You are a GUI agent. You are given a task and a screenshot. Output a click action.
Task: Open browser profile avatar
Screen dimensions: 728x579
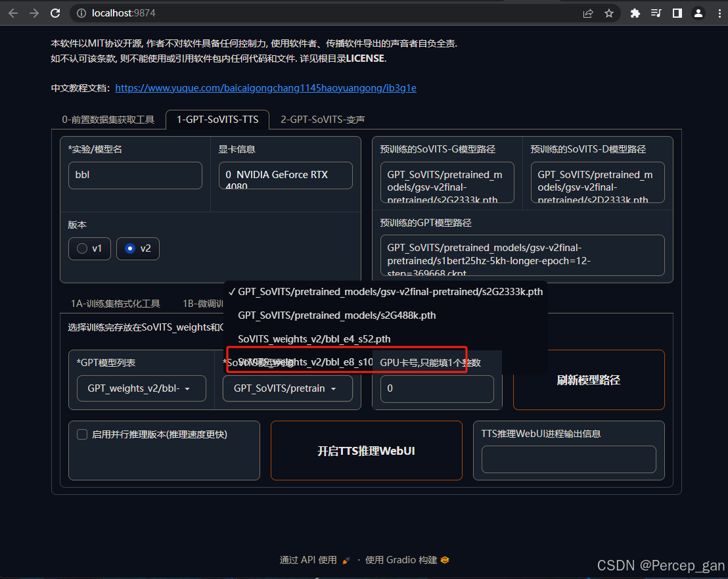(x=698, y=13)
